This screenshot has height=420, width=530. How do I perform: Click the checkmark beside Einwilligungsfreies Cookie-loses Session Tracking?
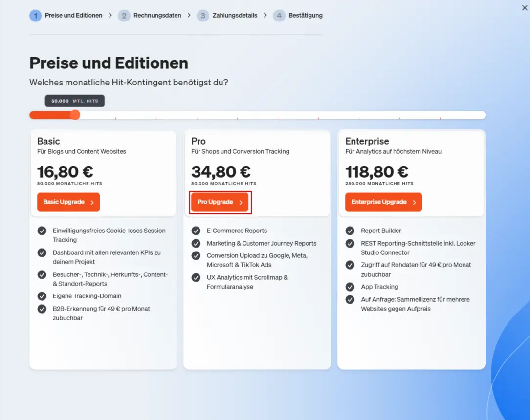coord(42,231)
